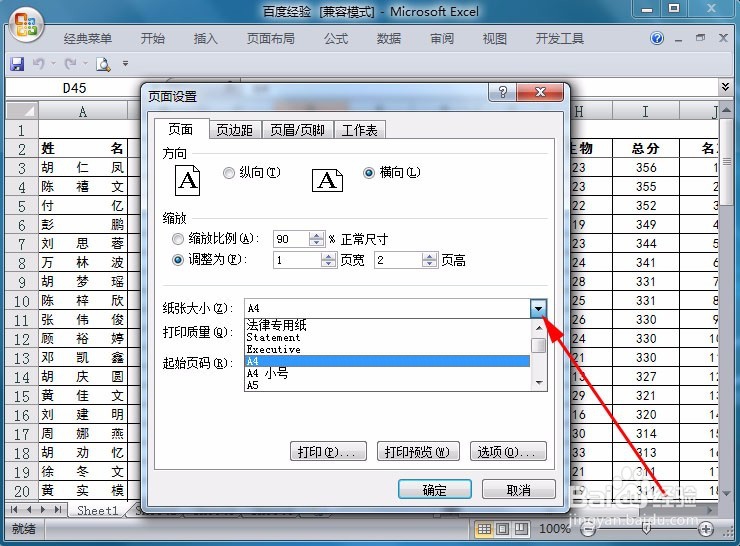Save the workbook with floppy disk icon
740x546 pixels.
(x=17, y=64)
